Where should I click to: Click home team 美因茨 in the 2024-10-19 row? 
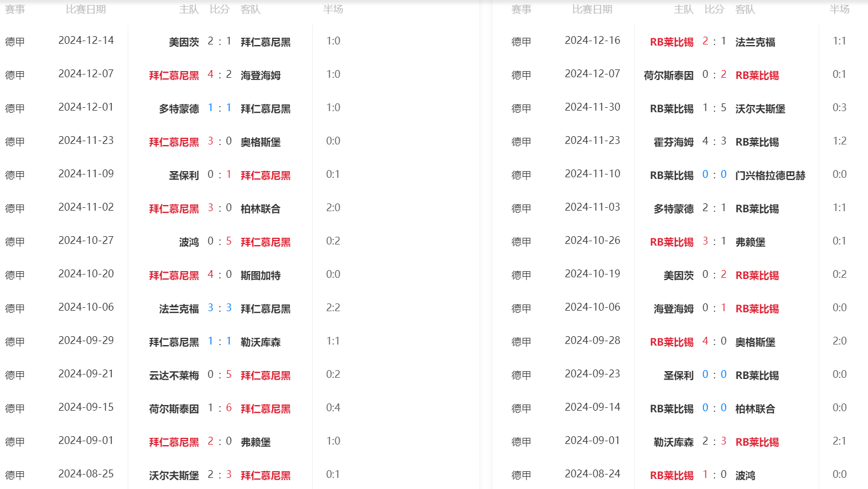(x=679, y=276)
